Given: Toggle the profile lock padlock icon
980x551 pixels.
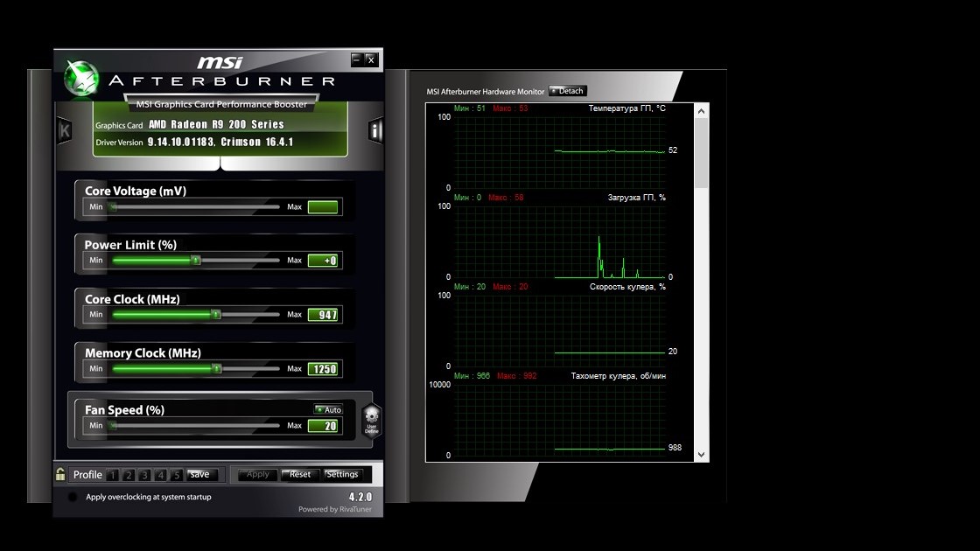Looking at the screenshot, I should click(x=60, y=474).
